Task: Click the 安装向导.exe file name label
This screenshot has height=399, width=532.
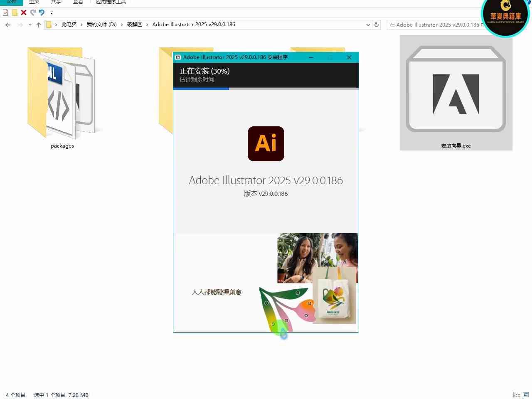Action: [456, 146]
